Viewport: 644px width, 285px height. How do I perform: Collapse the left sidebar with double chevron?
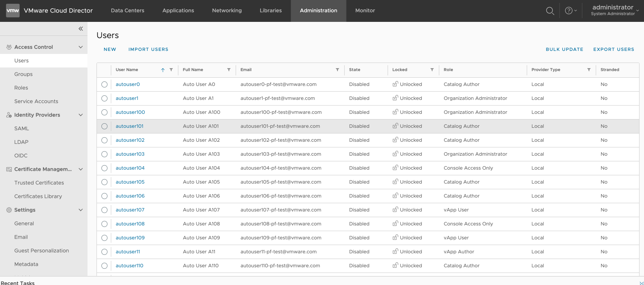81,29
